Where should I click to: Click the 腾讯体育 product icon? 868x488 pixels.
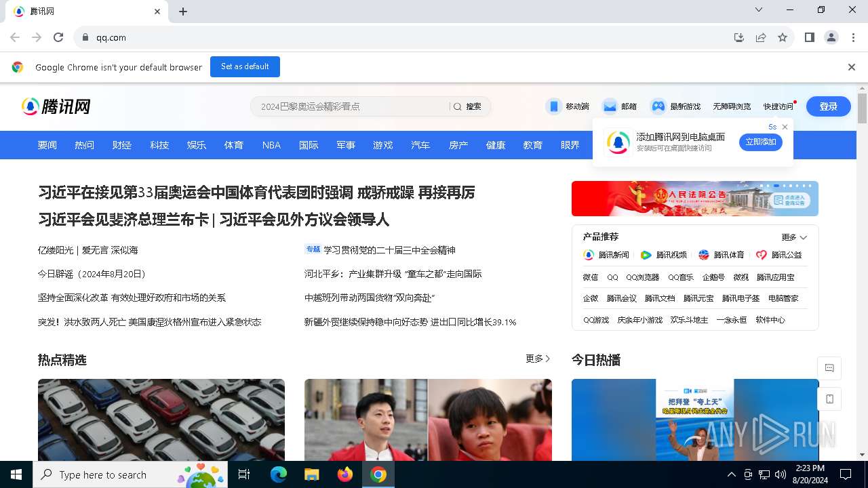tap(704, 255)
